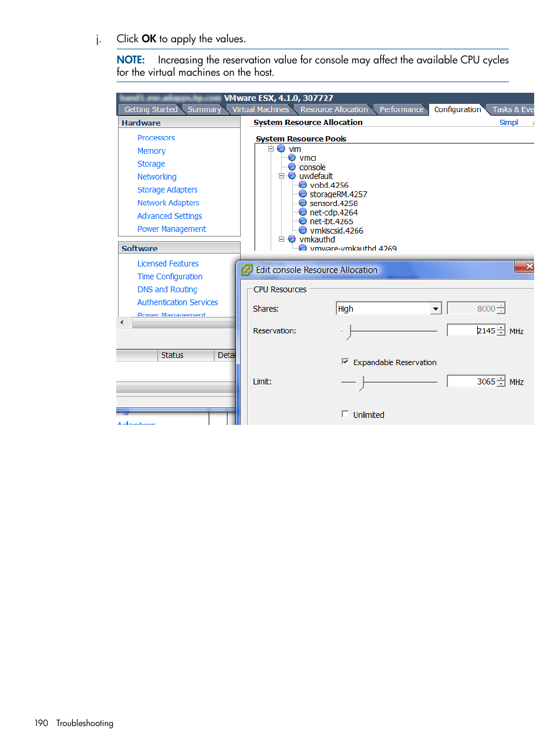
Task: Click the Reservation MHz input field
Action: tap(471, 330)
